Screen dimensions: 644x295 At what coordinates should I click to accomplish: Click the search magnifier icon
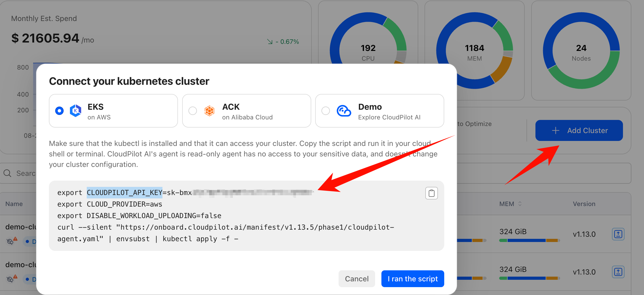7,173
